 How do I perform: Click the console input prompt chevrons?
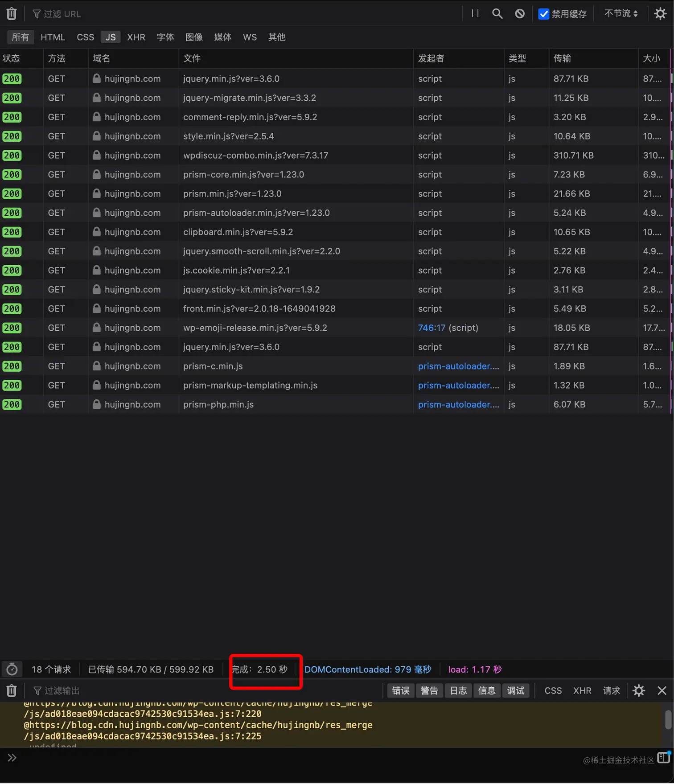click(x=12, y=758)
